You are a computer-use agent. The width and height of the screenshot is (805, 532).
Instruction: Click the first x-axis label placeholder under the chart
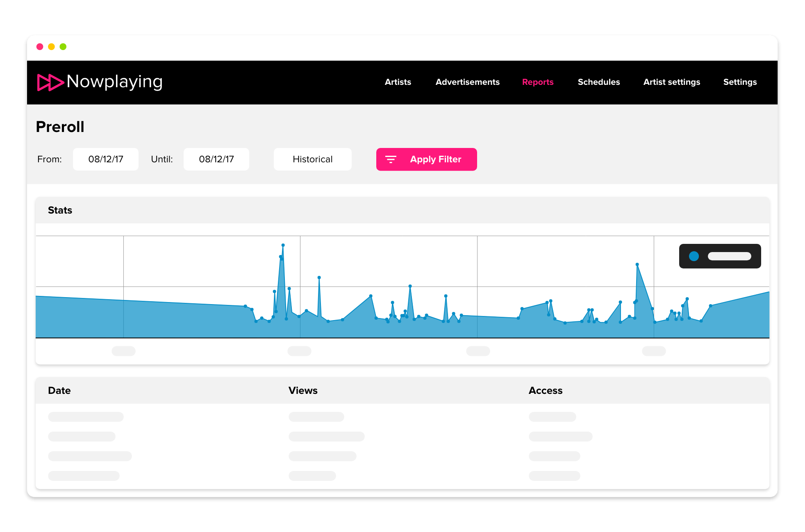(123, 351)
